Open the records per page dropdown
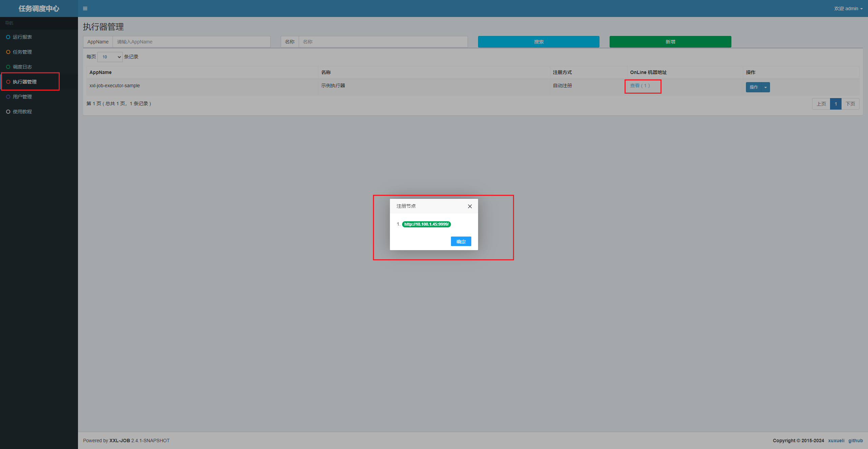 [x=110, y=57]
